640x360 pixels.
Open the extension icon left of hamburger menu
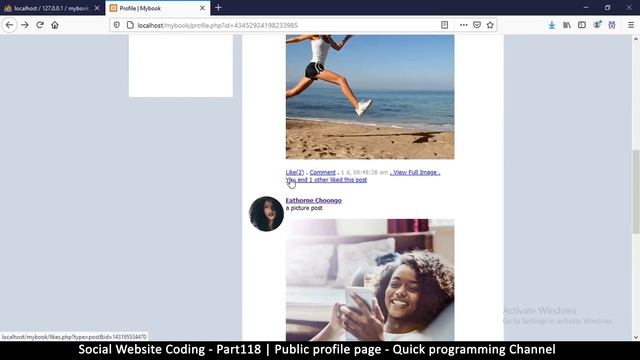(612, 25)
